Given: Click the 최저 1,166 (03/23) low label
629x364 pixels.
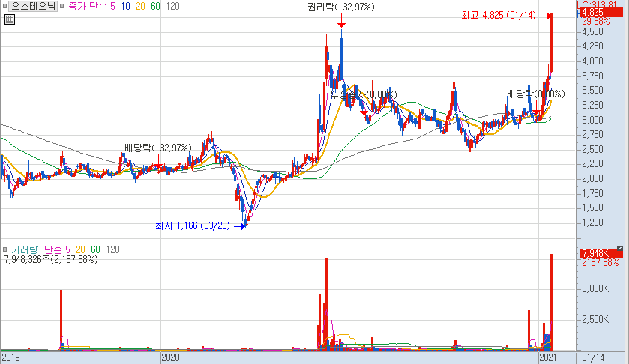Looking at the screenshot, I should [x=193, y=225].
